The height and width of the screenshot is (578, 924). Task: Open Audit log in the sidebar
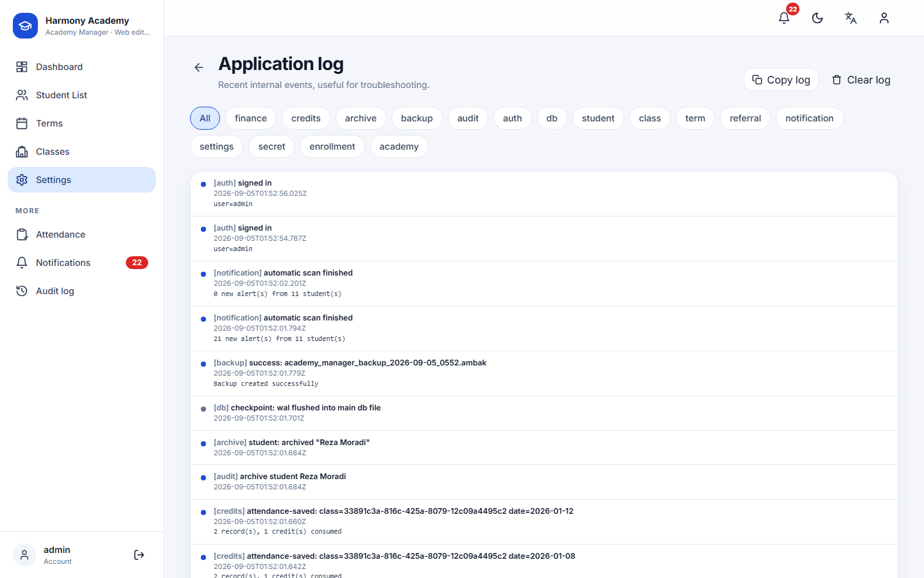coord(81,291)
